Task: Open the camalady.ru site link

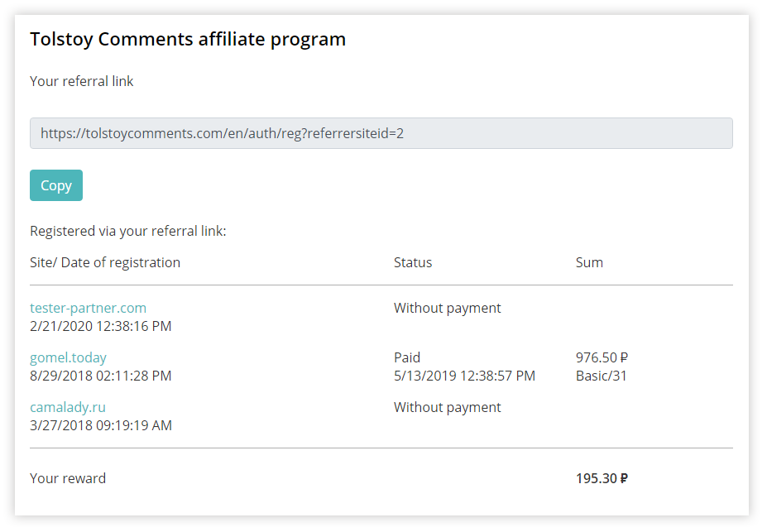Action: 68,407
